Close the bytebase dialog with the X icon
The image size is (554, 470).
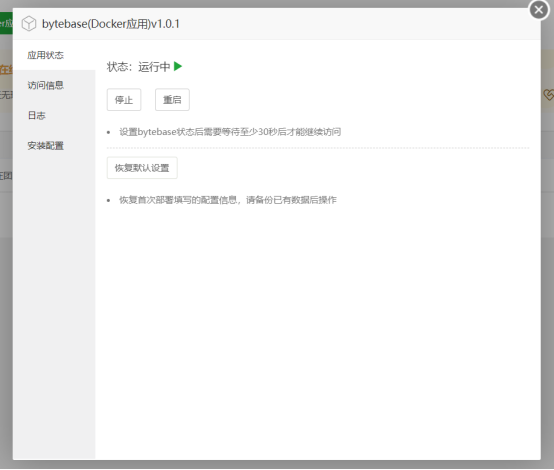[538, 10]
